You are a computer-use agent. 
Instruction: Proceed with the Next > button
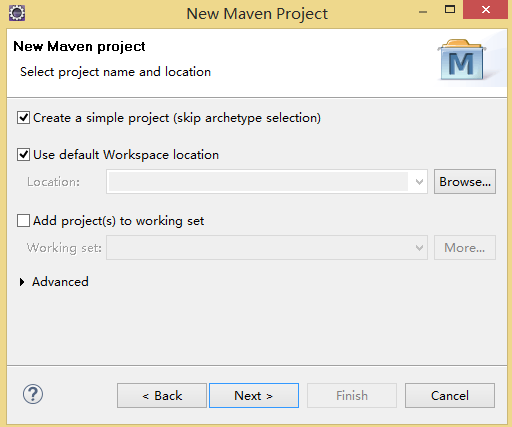point(254,396)
